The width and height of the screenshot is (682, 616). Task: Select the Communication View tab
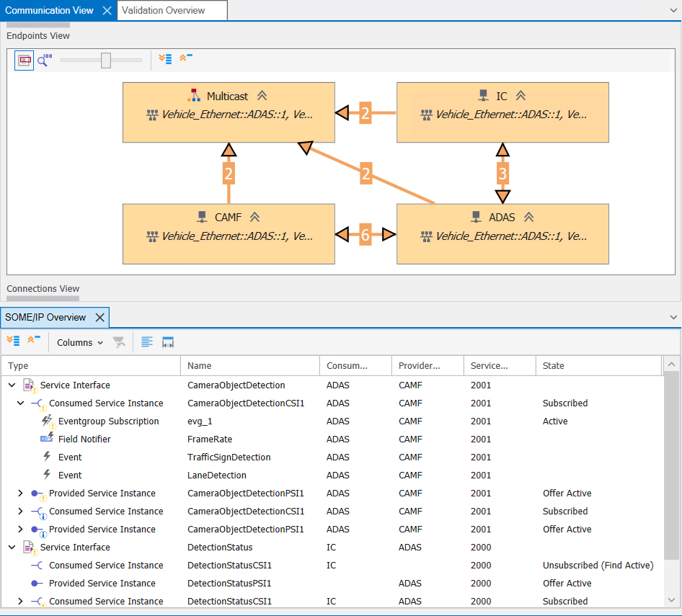(49, 10)
